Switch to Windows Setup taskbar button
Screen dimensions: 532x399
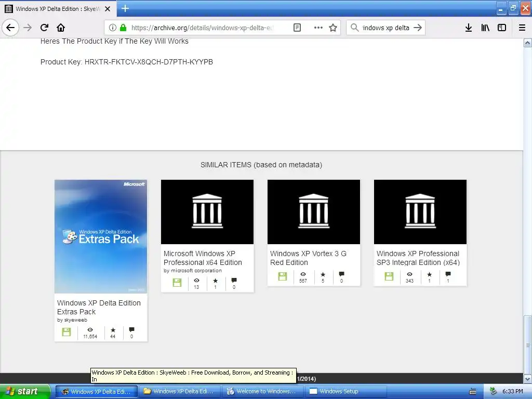pyautogui.click(x=345, y=391)
